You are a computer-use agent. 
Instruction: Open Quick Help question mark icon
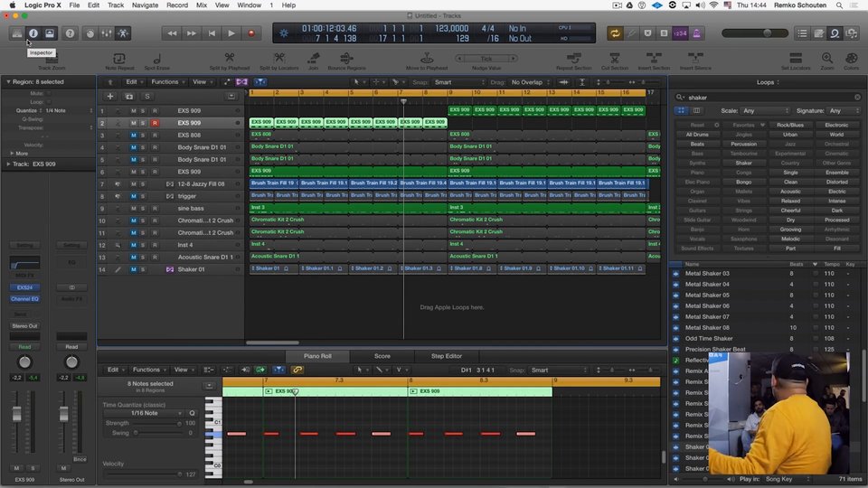coord(70,33)
